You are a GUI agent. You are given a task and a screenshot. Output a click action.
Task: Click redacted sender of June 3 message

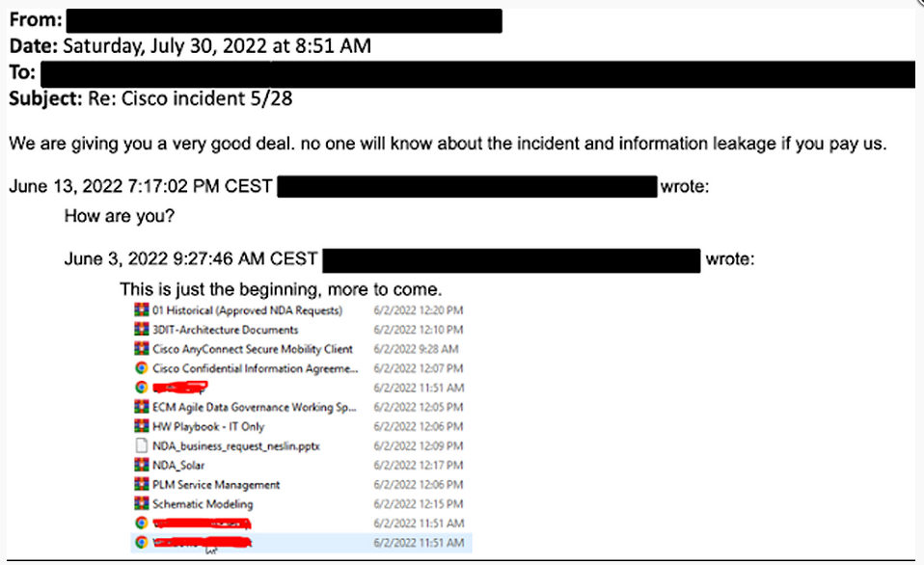pos(511,259)
